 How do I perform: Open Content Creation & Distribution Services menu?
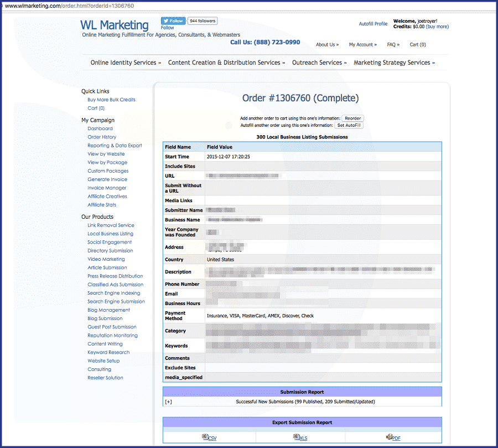[226, 63]
